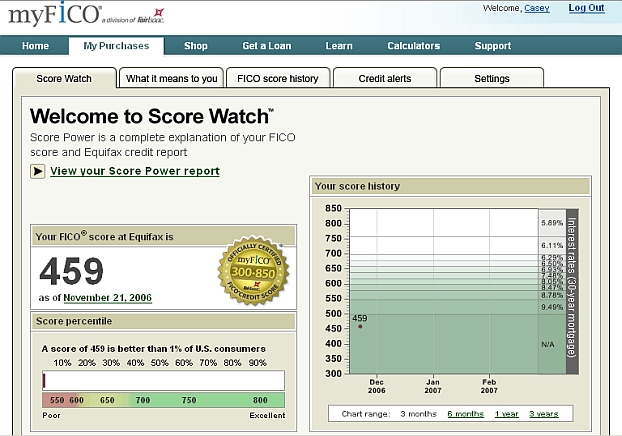
Task: Open the Shop menu item
Action: tap(196, 46)
